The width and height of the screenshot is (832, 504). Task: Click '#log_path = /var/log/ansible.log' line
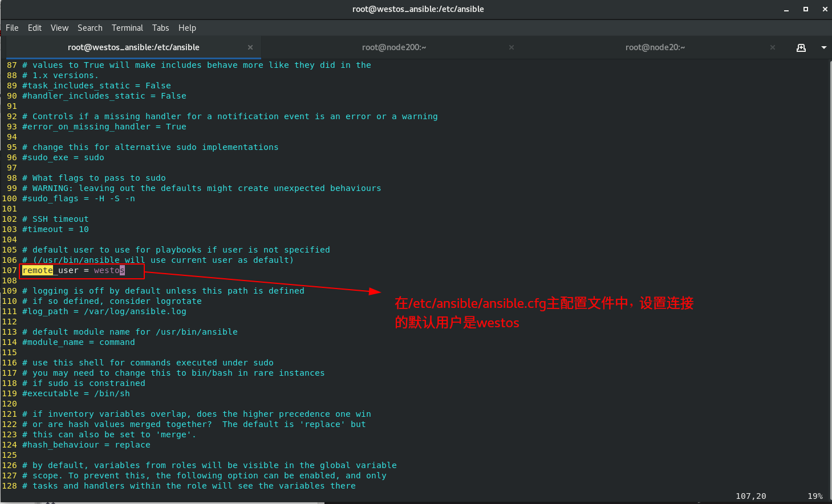pyautogui.click(x=104, y=311)
